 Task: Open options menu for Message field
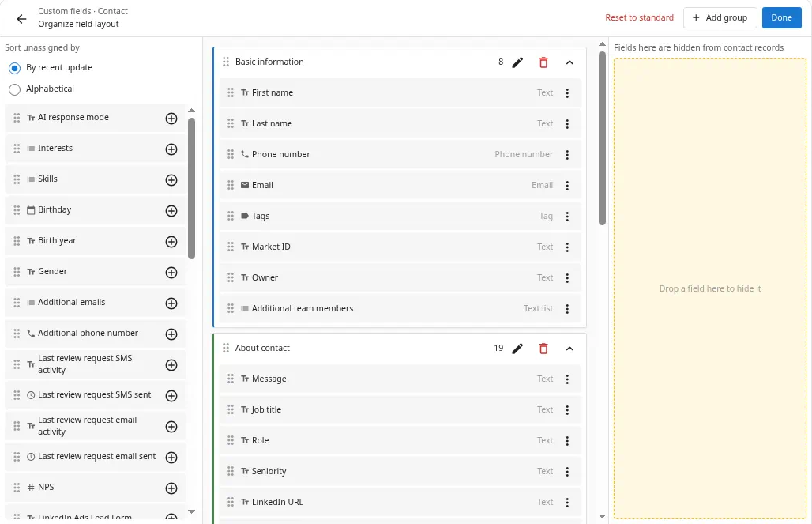568,379
